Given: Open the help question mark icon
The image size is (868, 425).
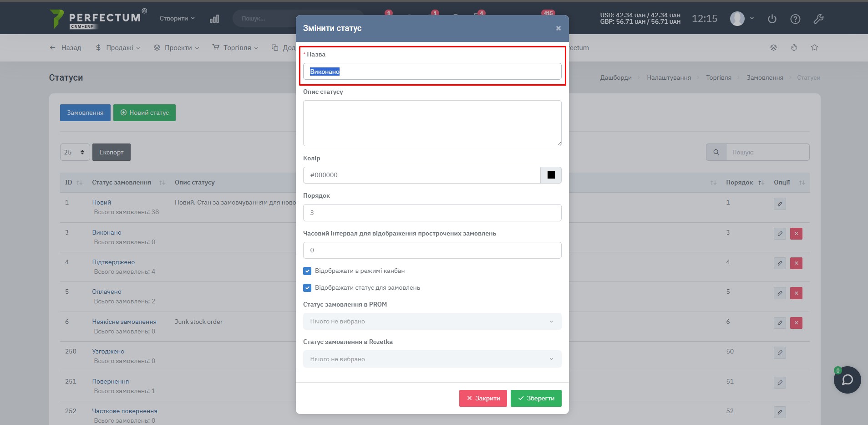Looking at the screenshot, I should click(795, 19).
